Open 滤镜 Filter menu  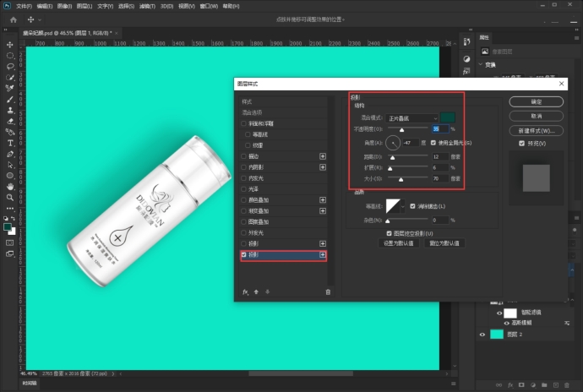(x=147, y=6)
